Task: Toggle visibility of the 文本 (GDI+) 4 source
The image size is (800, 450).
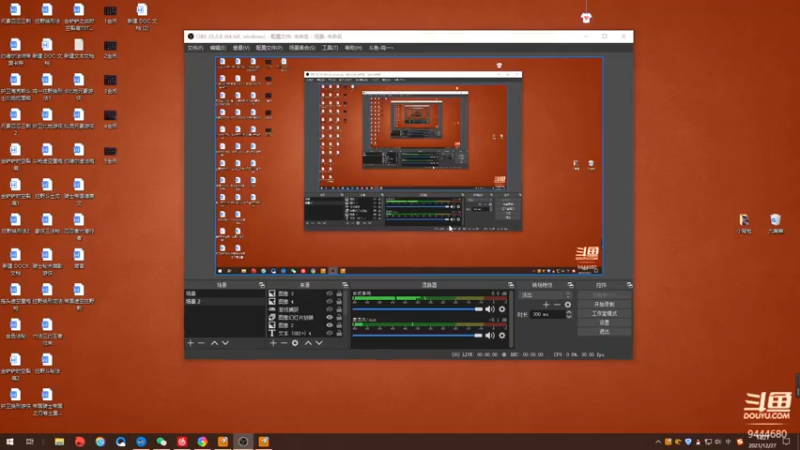Action: pos(330,333)
